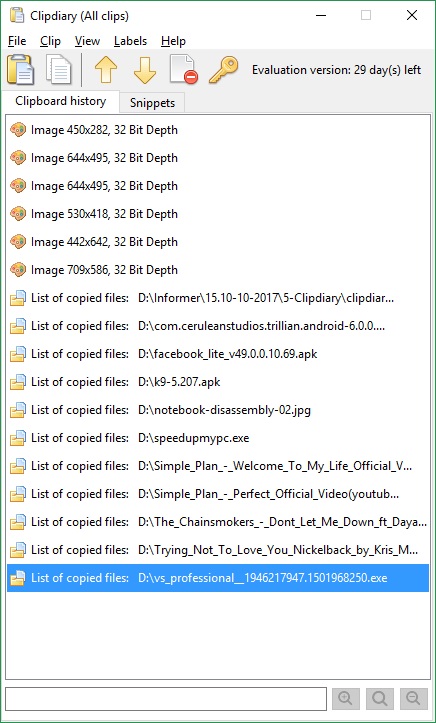
Task: Move clip down with yellow down arrow
Action: coord(145,70)
